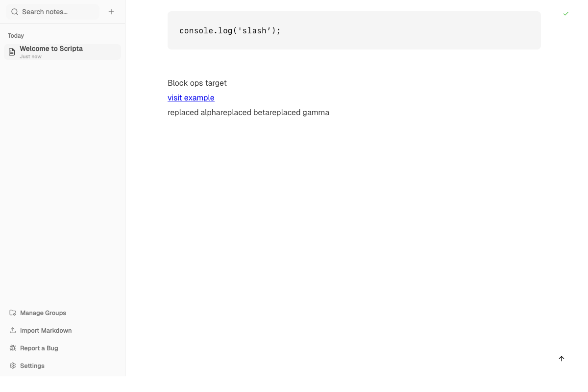Click the Just now timestamp

tap(30, 56)
